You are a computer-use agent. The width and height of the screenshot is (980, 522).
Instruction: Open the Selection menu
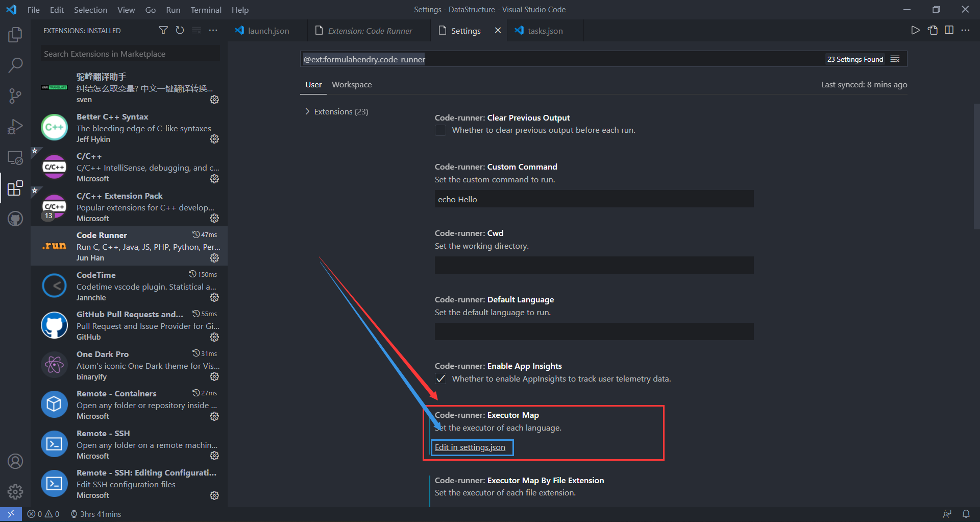coord(90,10)
